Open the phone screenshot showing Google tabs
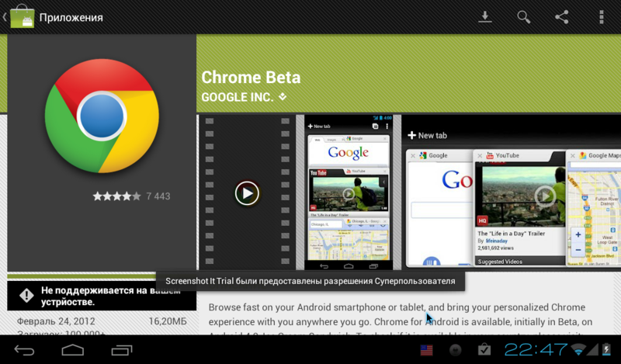 click(349, 193)
